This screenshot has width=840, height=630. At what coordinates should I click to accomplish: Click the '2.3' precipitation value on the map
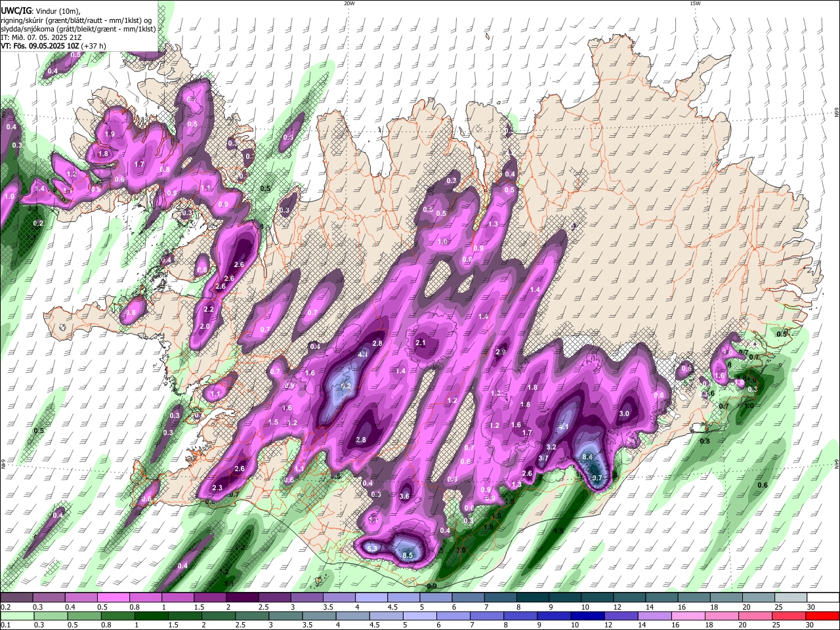point(217,488)
